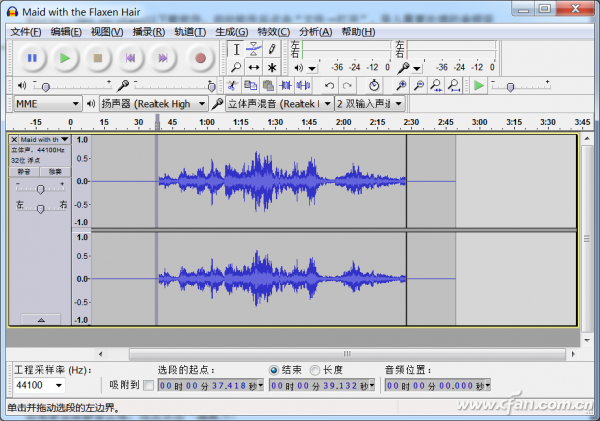Select the Selection (I-beam) tool
This screenshot has height=421, width=600.
tap(236, 49)
